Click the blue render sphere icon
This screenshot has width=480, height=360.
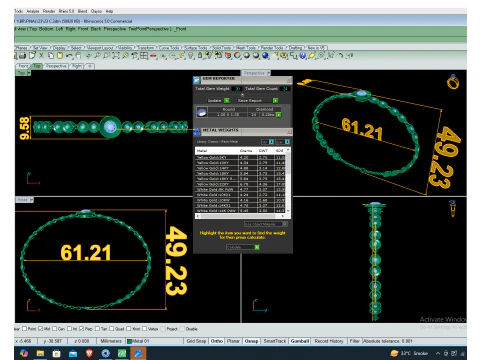point(265,56)
